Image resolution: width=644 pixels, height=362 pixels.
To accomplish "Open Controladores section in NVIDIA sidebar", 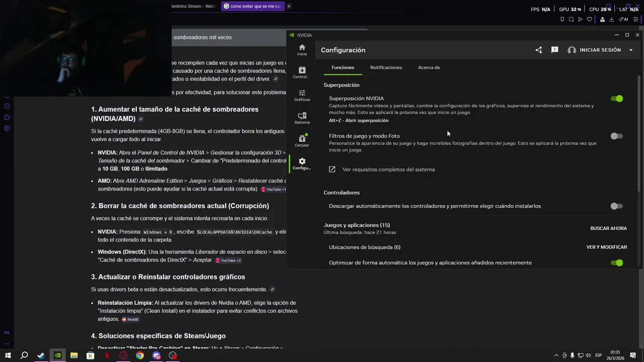I will coord(302,73).
